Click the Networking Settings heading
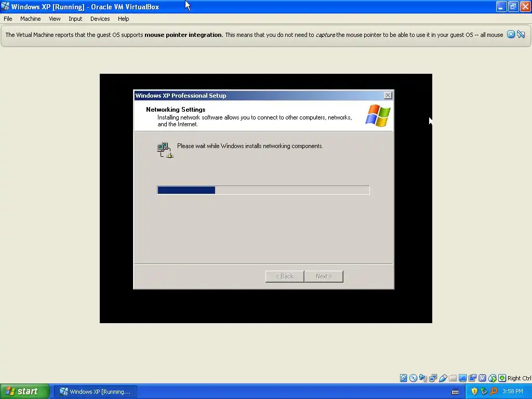The height and width of the screenshot is (399, 532). click(x=176, y=110)
